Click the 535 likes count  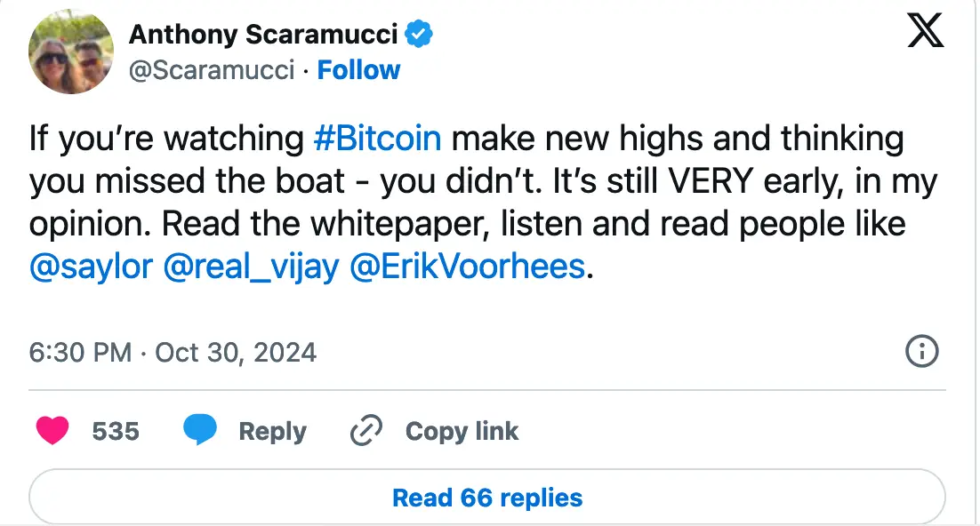pos(116,432)
